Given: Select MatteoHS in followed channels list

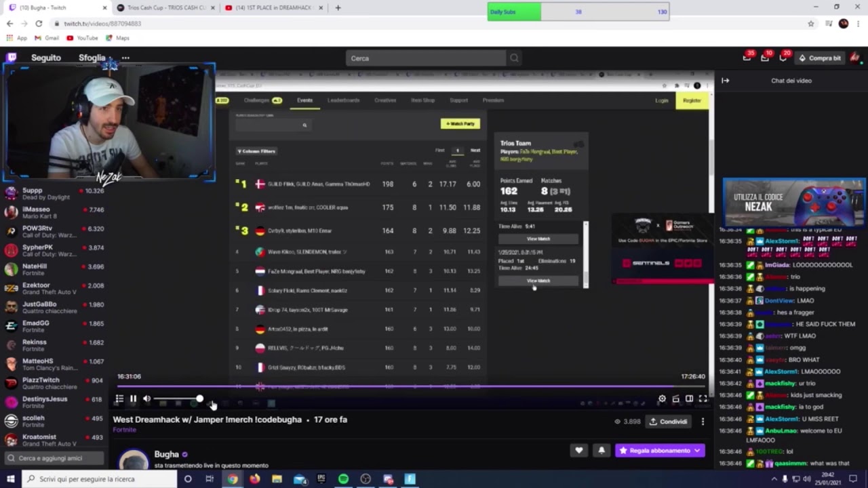Looking at the screenshot, I should (x=54, y=365).
